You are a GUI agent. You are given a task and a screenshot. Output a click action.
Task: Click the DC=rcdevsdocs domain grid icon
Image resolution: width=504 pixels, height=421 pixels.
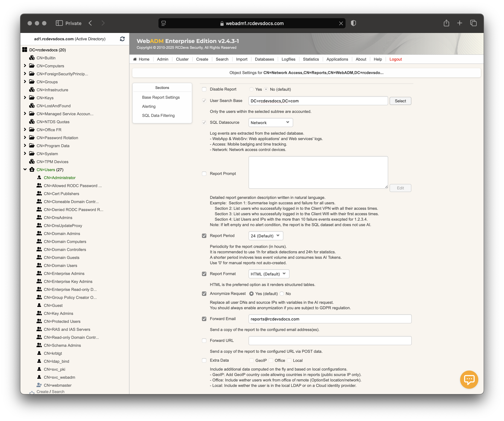coord(24,50)
